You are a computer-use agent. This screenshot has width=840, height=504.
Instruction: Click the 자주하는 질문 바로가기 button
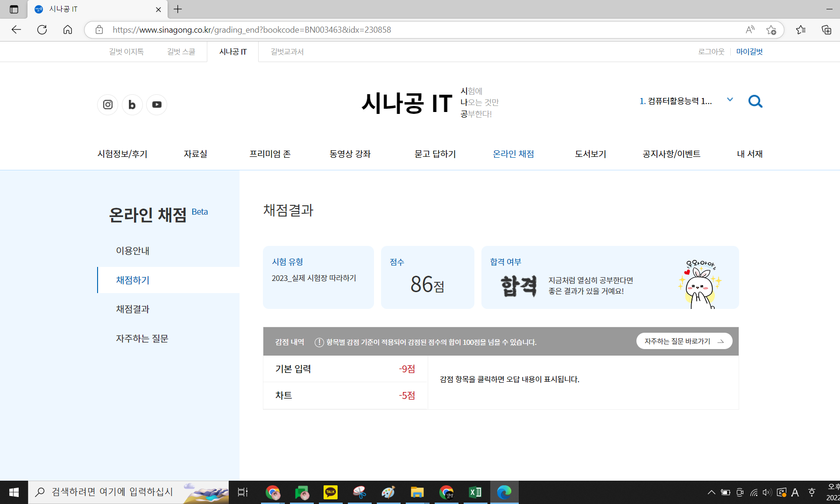[684, 341]
